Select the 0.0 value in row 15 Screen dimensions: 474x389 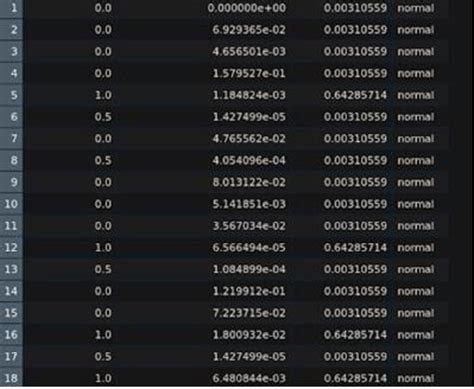click(x=103, y=313)
